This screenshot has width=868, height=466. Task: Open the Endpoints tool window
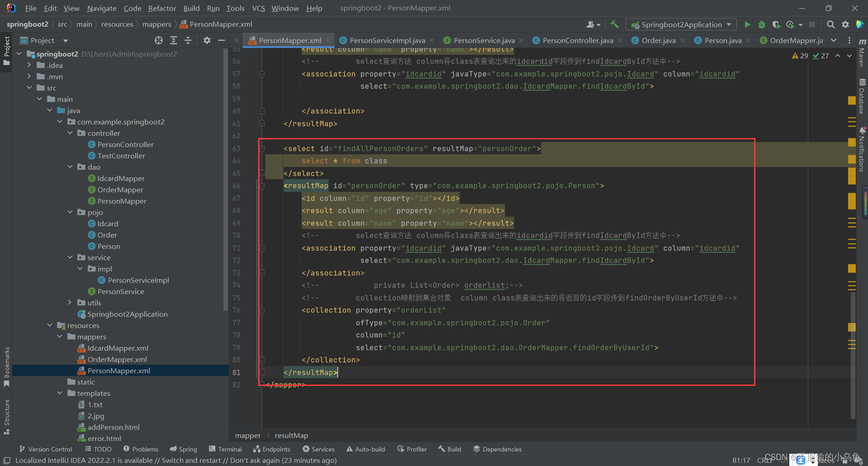tap(272, 449)
